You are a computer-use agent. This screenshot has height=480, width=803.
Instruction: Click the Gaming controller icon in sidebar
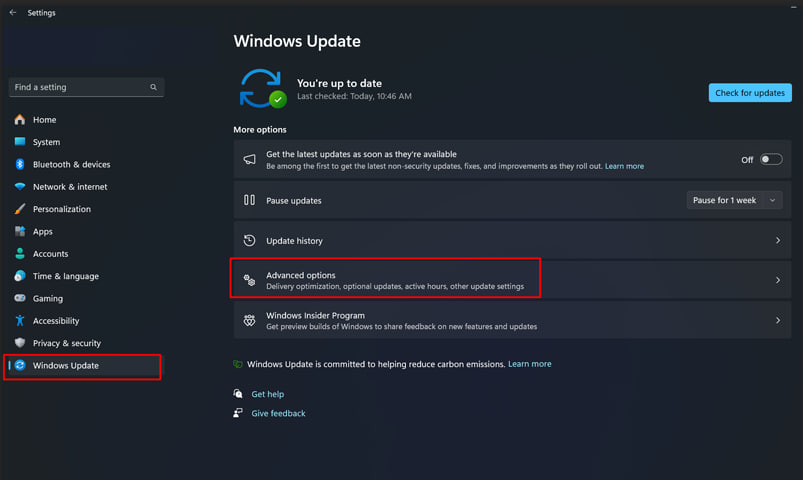20,299
